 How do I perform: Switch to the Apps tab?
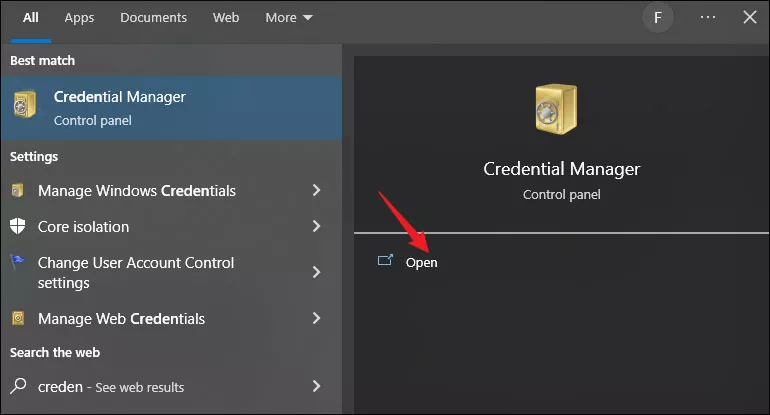tap(79, 18)
